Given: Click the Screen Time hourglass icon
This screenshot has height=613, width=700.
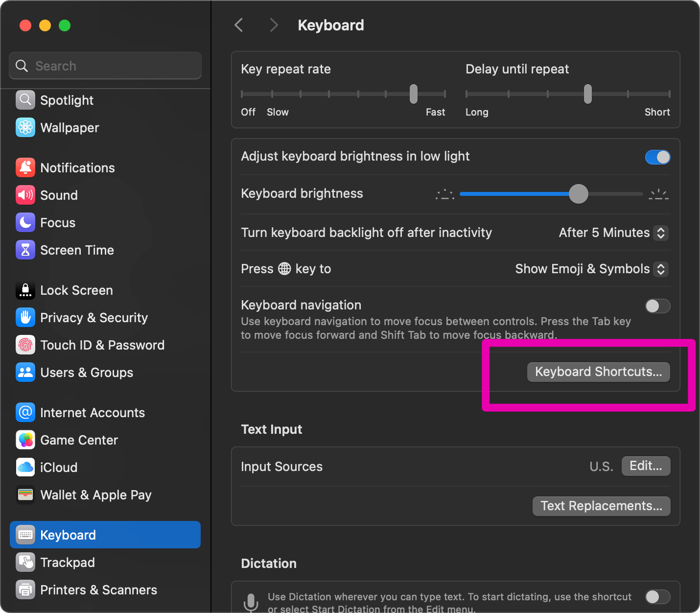Looking at the screenshot, I should coord(25,250).
